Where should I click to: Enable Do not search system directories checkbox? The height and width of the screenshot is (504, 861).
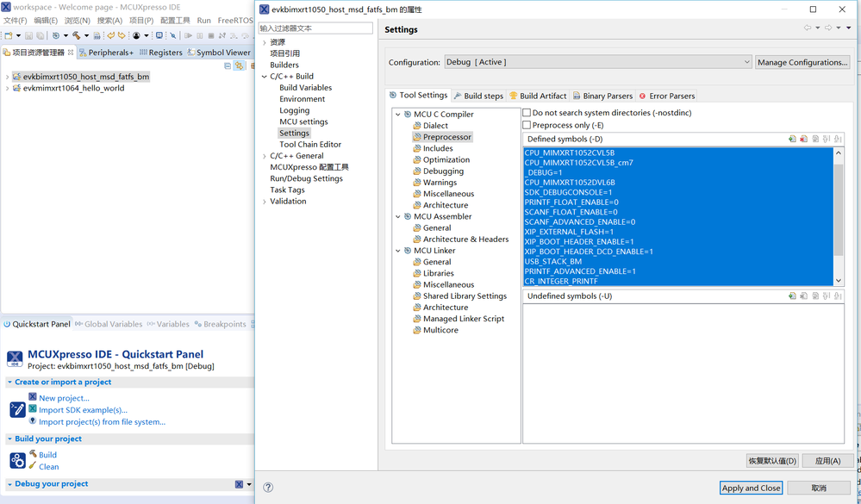(x=527, y=113)
